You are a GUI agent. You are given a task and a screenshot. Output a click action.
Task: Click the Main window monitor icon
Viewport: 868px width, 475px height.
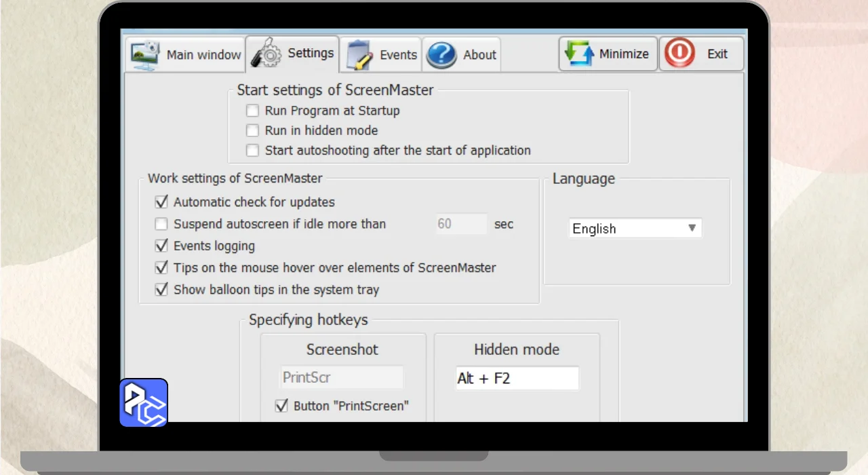point(145,54)
